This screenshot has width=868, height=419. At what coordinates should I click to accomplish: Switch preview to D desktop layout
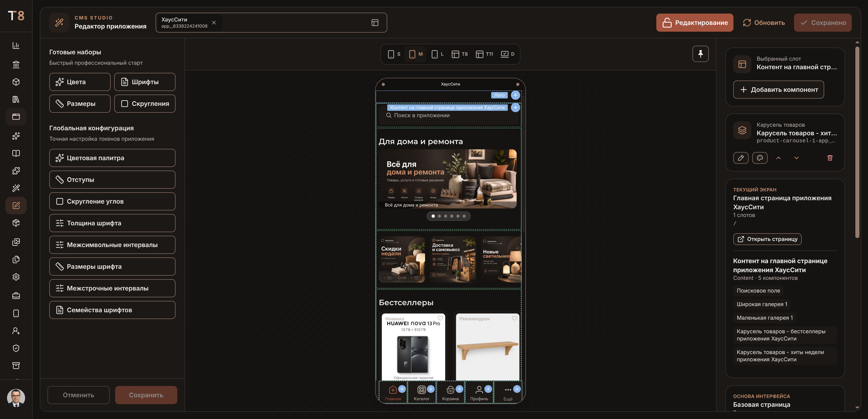pos(508,54)
